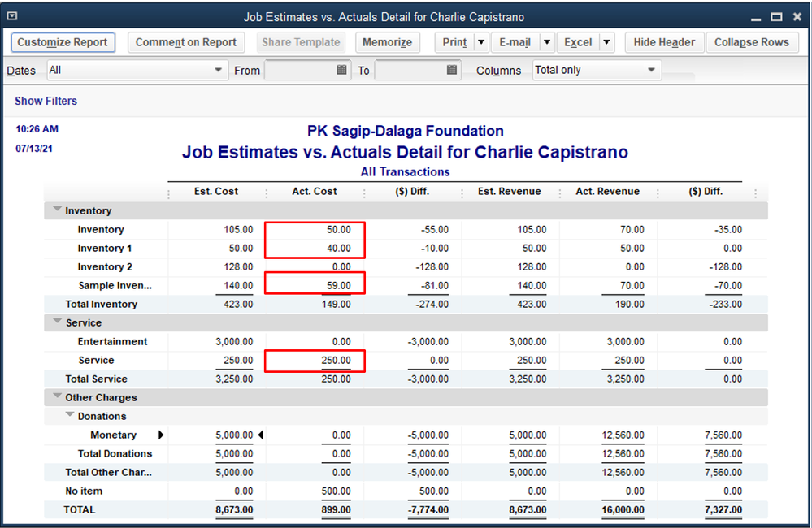812x528 pixels.
Task: Click the Act. Cost total 899.00
Action: [x=336, y=509]
